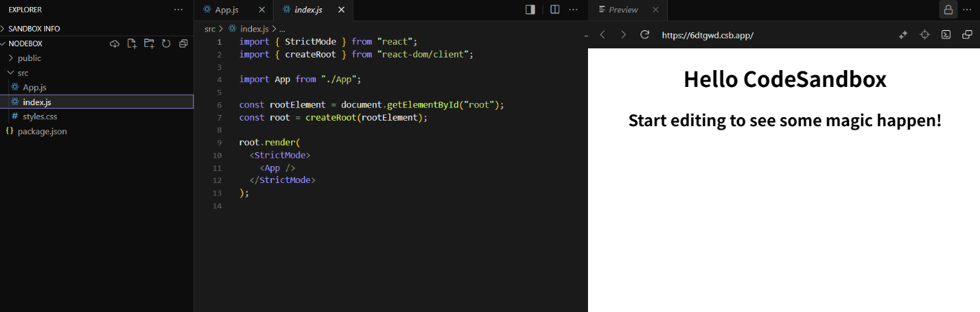The width and height of the screenshot is (980, 312).
Task: Expand the public folder
Action: (29, 58)
